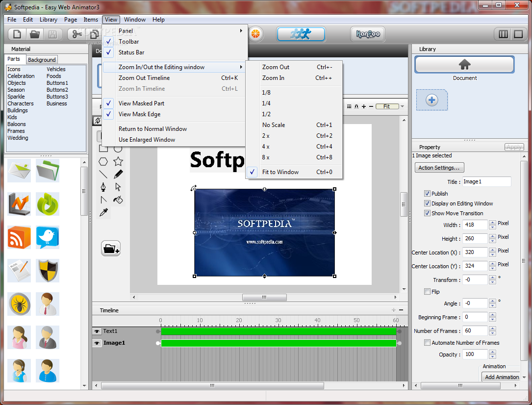
Task: Increase Number of Frames stepper
Action: coord(493,329)
